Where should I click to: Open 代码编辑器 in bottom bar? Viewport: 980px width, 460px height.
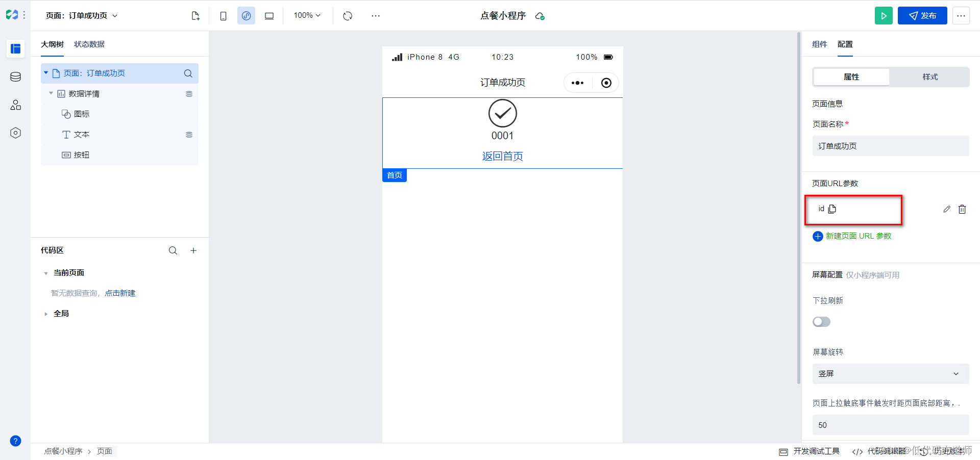880,451
